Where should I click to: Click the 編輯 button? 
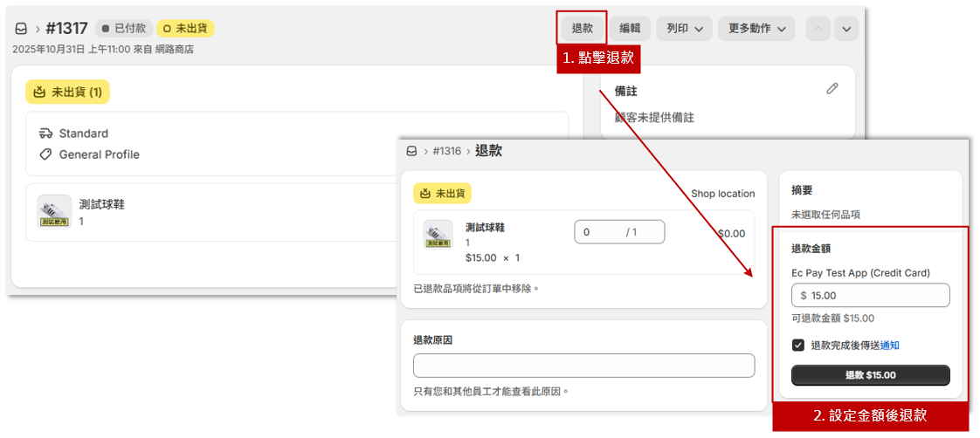[630, 29]
